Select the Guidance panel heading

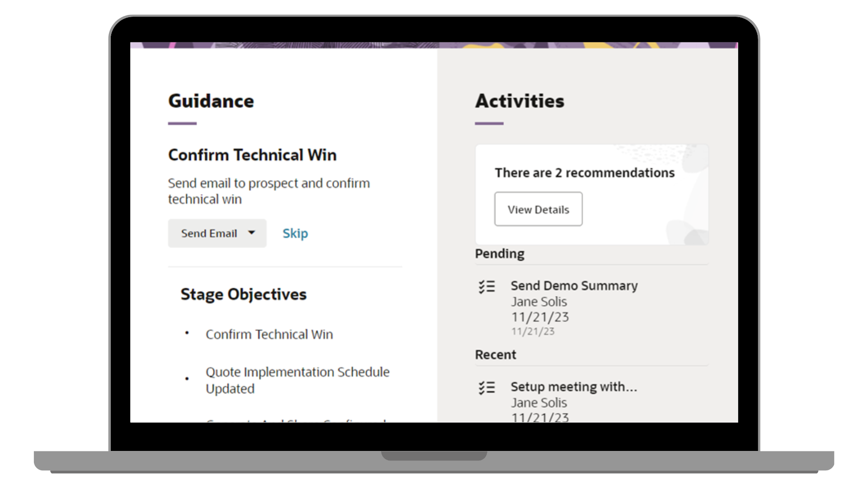(x=211, y=101)
